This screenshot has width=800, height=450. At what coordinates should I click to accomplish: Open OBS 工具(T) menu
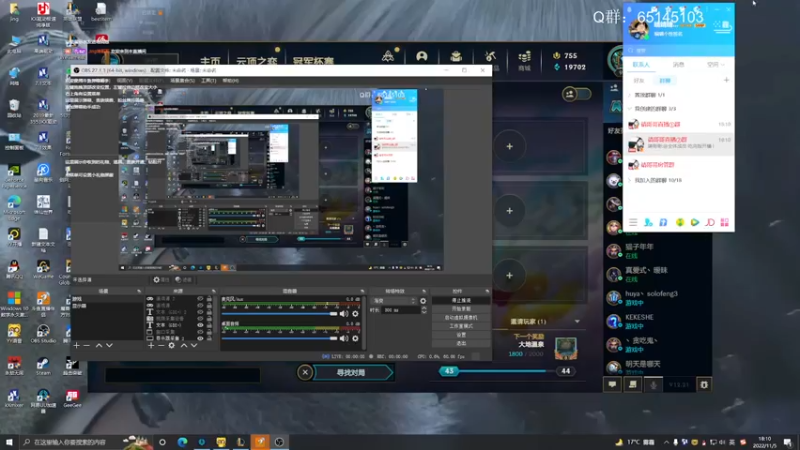pos(208,81)
